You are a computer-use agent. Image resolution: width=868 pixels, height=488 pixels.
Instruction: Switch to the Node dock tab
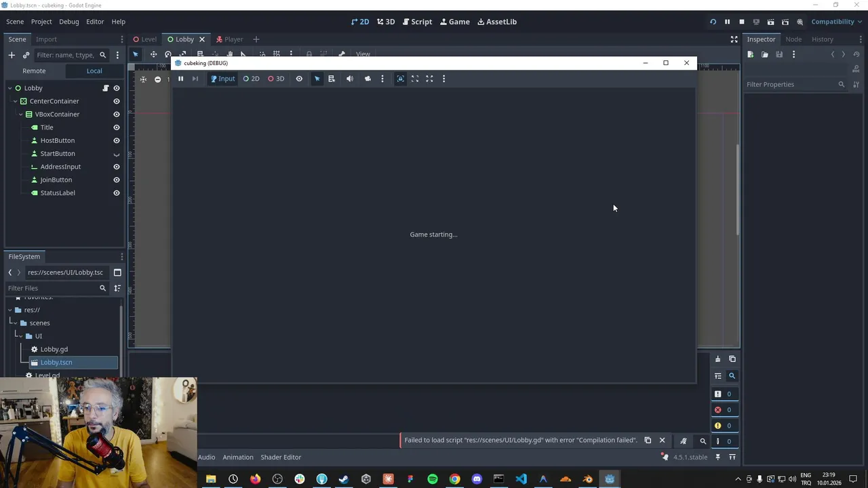coord(793,39)
